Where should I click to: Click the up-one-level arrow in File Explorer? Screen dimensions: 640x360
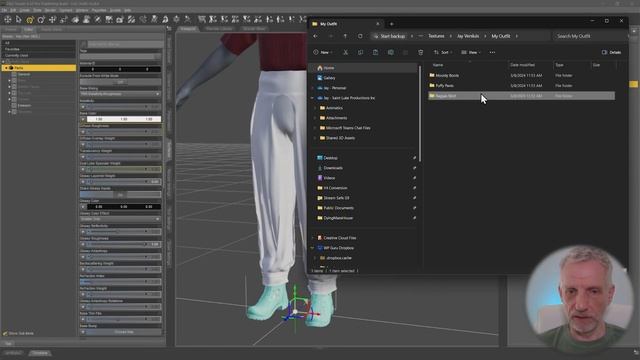pos(345,36)
